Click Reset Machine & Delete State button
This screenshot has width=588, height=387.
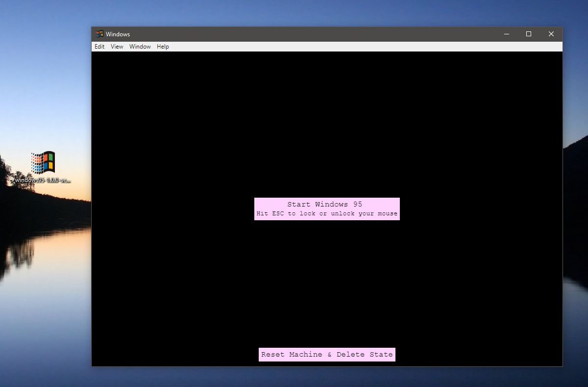click(327, 355)
